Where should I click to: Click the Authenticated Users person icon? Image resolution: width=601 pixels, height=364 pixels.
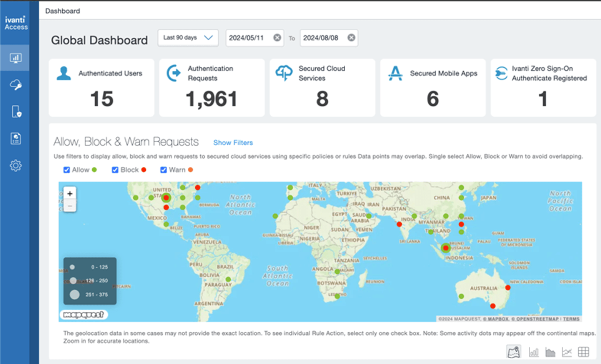click(x=64, y=73)
